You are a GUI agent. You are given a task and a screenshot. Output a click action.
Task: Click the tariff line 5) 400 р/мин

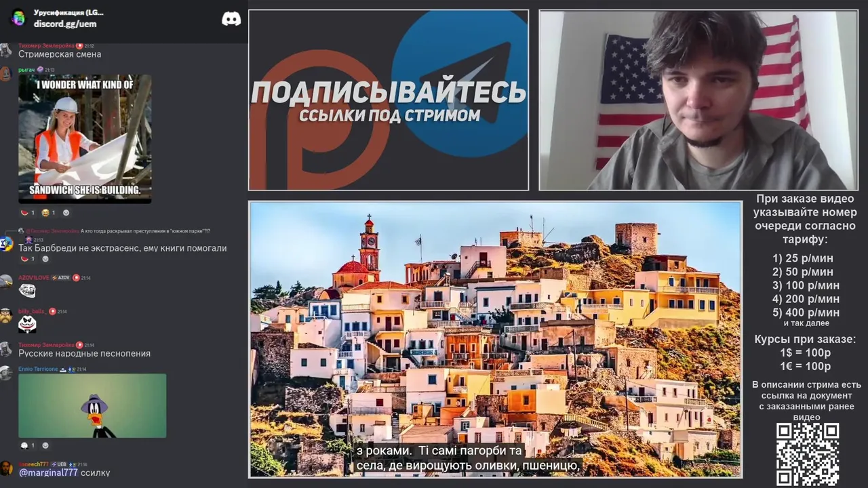pyautogui.click(x=806, y=312)
